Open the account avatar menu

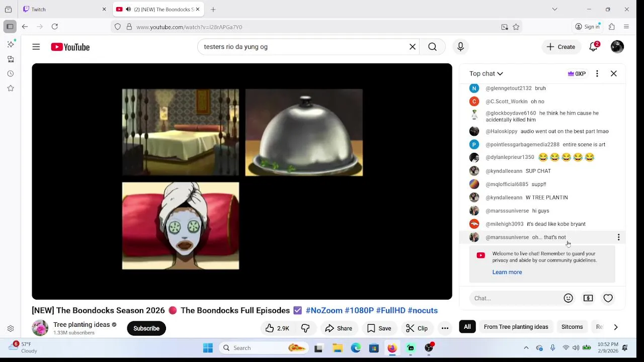[x=617, y=47]
